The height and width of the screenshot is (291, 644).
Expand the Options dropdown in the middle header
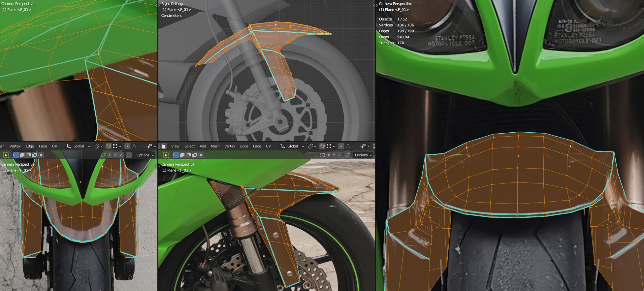point(364,155)
